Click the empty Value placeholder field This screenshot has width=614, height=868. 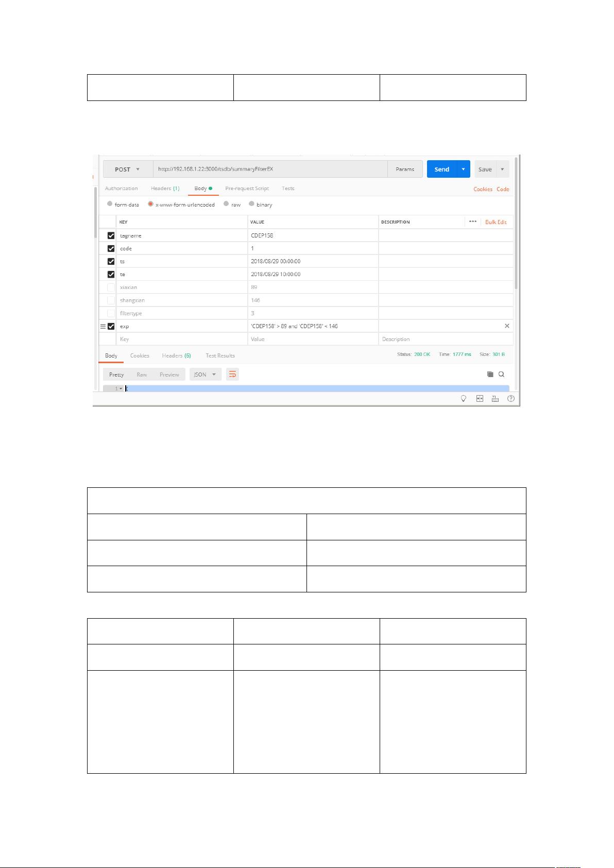click(x=313, y=339)
